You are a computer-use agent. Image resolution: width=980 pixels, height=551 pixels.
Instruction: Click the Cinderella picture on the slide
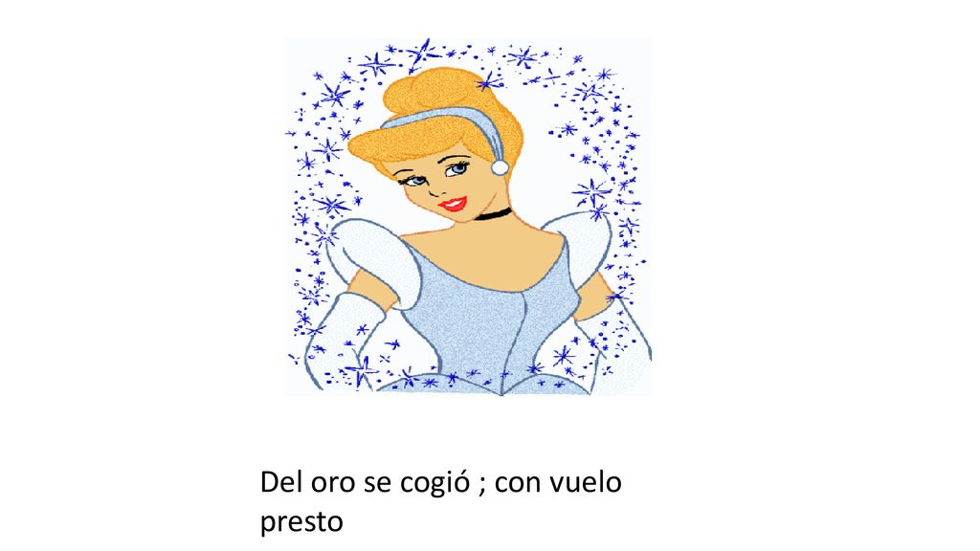point(469,217)
